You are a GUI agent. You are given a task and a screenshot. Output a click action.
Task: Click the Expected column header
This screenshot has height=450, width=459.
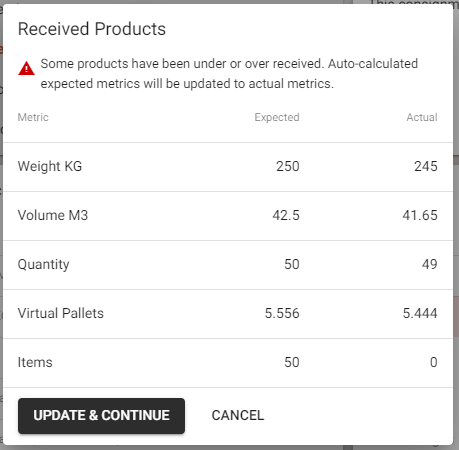[x=277, y=117]
